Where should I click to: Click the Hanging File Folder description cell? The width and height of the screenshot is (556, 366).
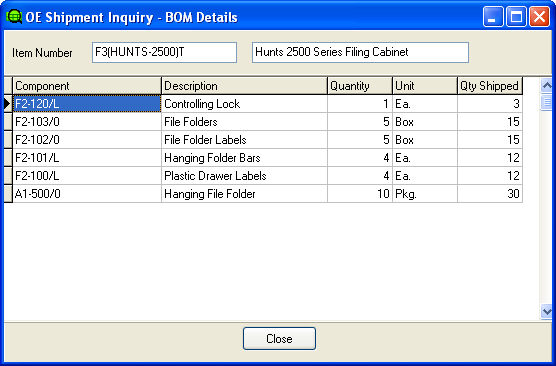[244, 194]
